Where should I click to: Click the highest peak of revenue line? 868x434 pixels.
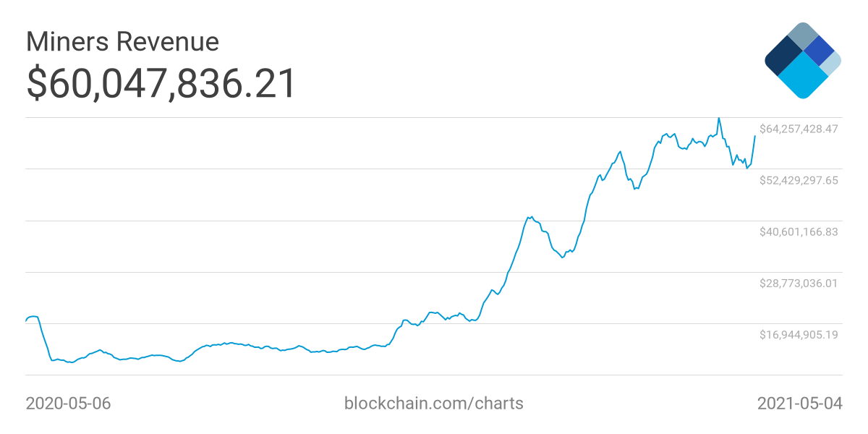point(719,118)
